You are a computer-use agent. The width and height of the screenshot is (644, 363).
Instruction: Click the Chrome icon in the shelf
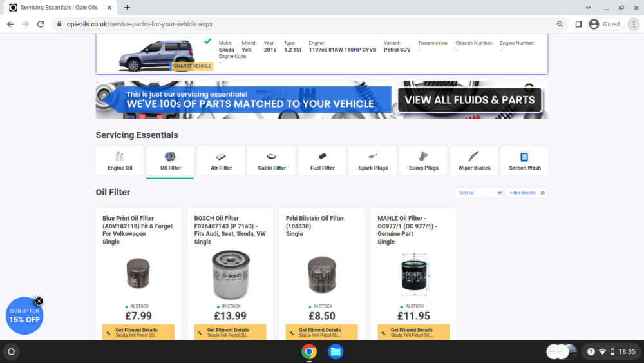(x=309, y=351)
